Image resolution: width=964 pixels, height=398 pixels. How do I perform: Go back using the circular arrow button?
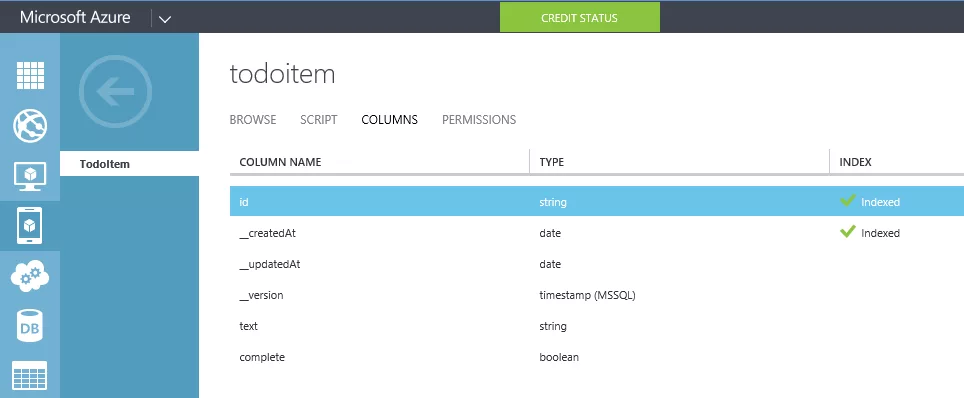click(115, 92)
